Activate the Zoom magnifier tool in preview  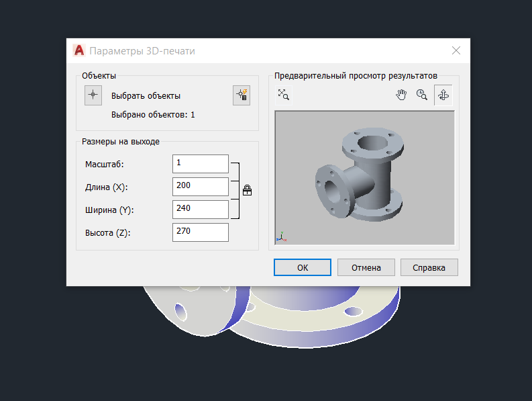[422, 95]
